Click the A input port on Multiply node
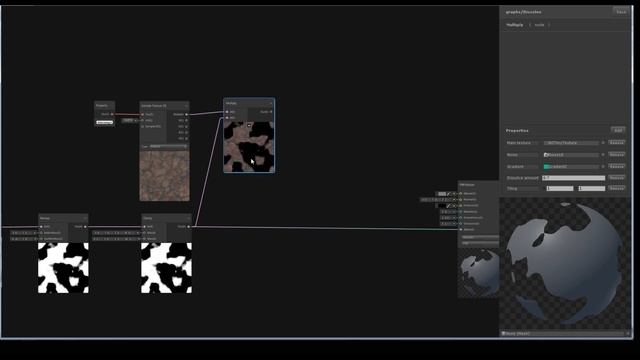This screenshot has width=640, height=360. pyautogui.click(x=227, y=112)
